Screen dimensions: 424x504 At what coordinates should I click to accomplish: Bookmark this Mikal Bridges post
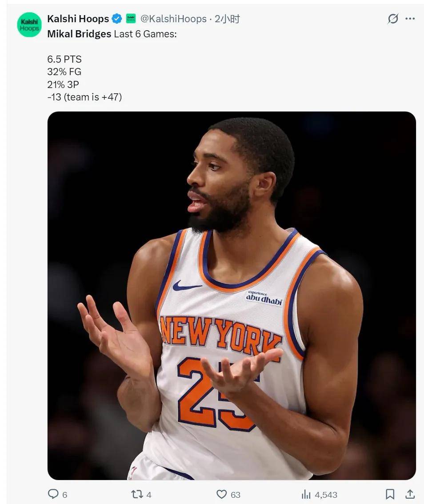coord(390,494)
